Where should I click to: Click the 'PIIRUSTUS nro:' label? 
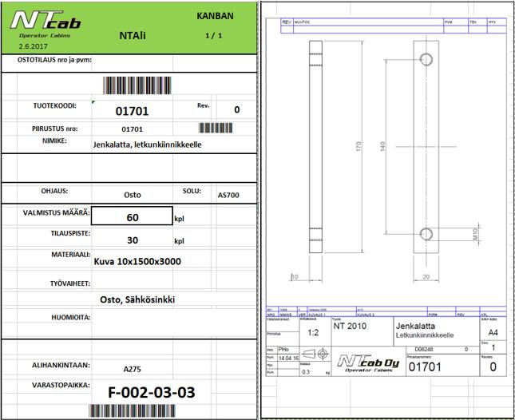[55, 129]
